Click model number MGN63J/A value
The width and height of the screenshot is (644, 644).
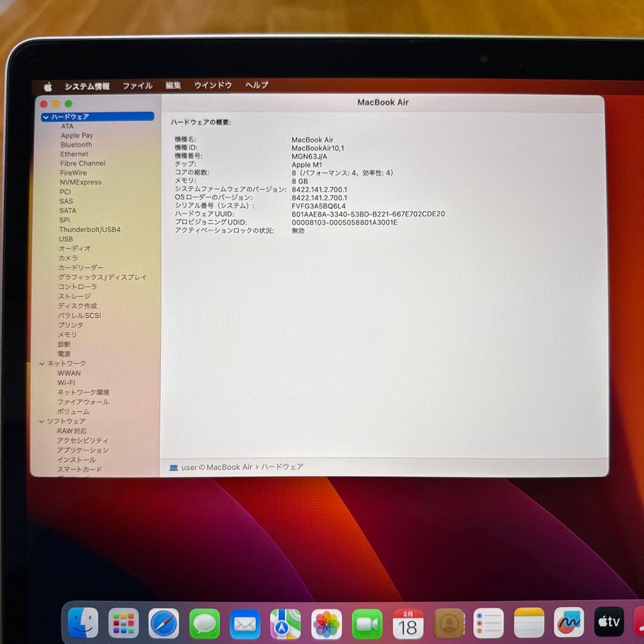coord(309,156)
